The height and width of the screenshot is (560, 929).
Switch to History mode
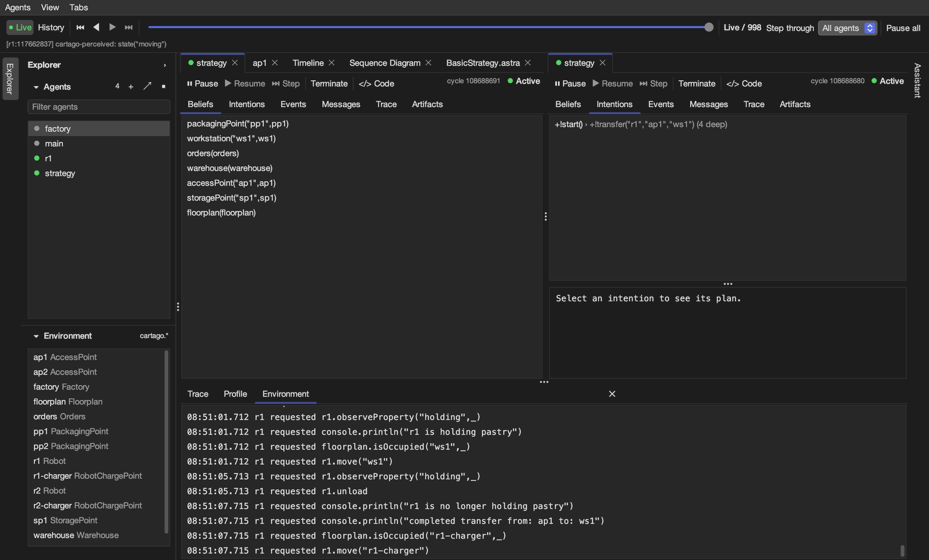[51, 28]
